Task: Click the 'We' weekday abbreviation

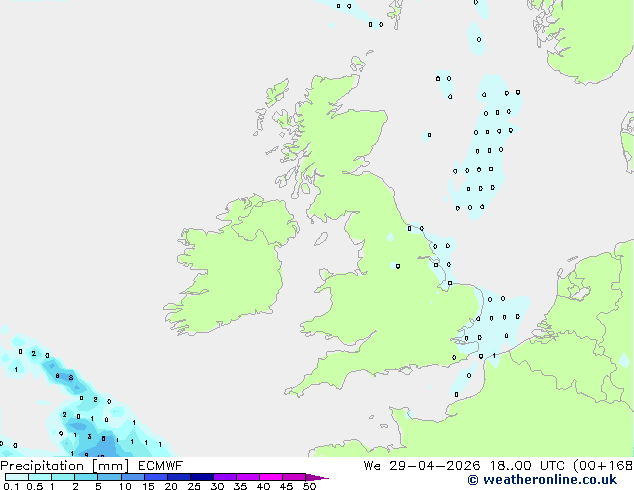Action: [372, 466]
